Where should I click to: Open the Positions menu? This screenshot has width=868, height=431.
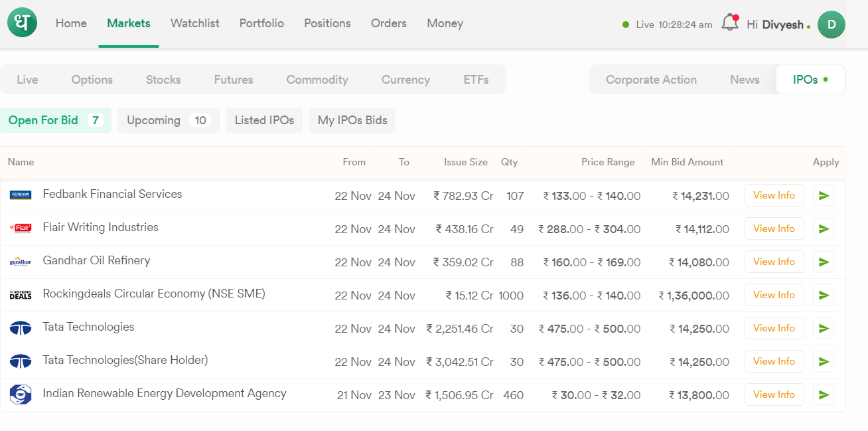(327, 23)
